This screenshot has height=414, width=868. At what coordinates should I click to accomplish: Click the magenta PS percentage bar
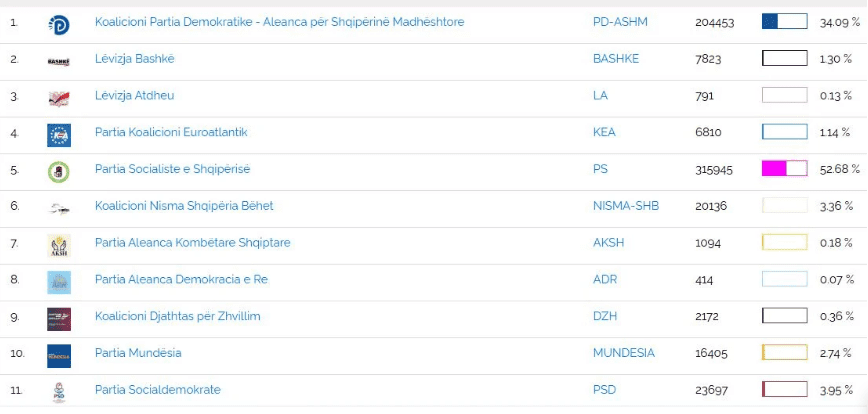pos(784,169)
